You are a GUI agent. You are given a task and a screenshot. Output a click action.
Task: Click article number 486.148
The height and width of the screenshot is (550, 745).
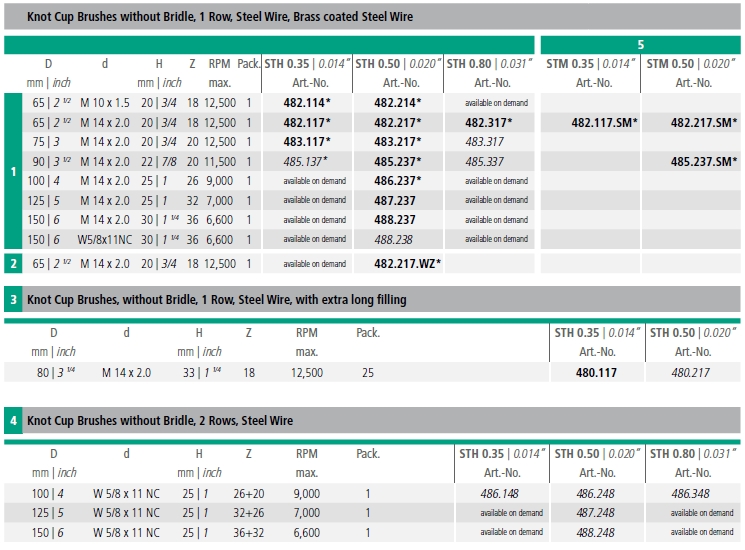pos(500,494)
